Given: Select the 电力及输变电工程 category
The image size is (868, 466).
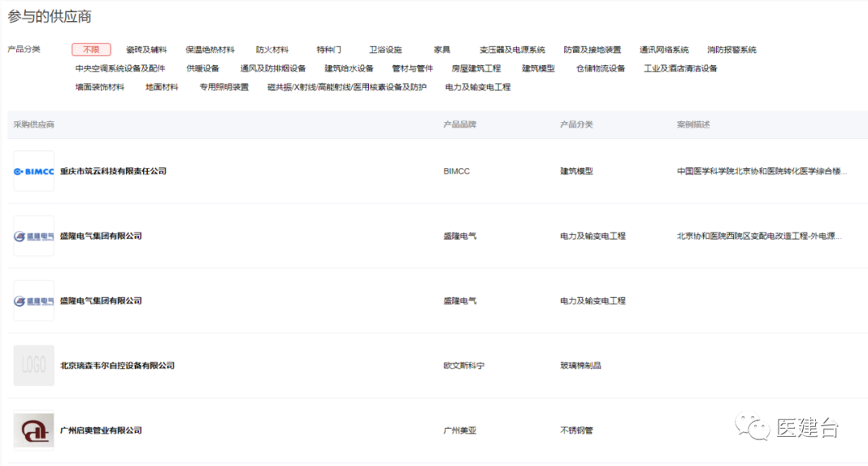Looking at the screenshot, I should [478, 86].
